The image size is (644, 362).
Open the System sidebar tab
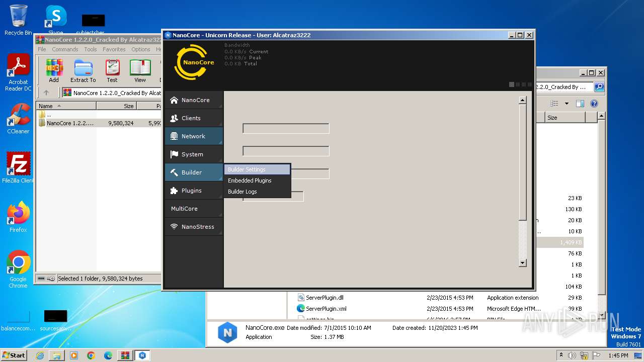click(x=194, y=154)
